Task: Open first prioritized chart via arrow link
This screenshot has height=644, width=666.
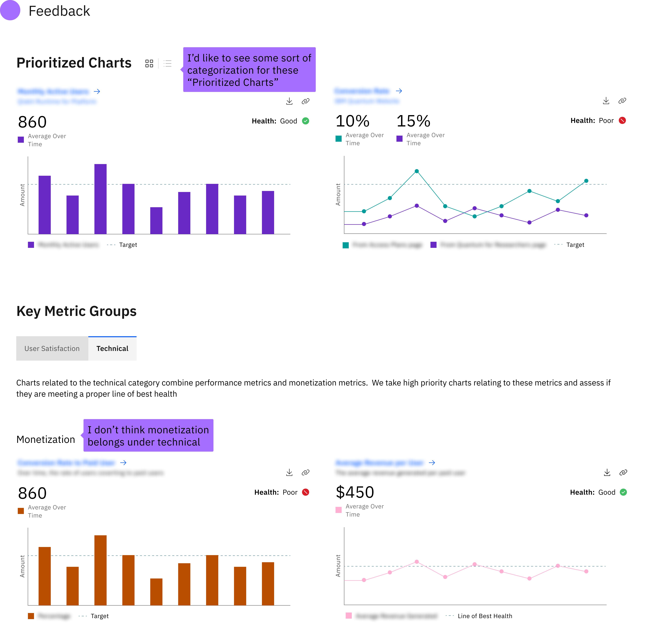Action: coord(97,91)
